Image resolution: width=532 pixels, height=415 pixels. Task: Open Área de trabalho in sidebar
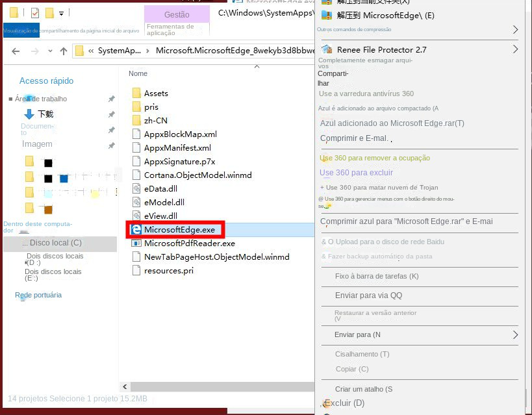click(41, 99)
